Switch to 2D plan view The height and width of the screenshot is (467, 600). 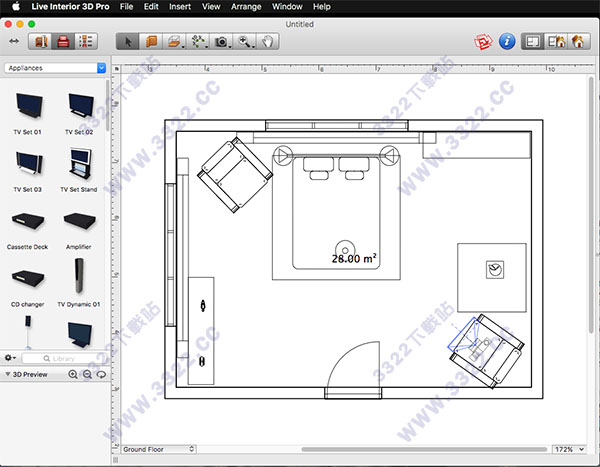pos(533,41)
